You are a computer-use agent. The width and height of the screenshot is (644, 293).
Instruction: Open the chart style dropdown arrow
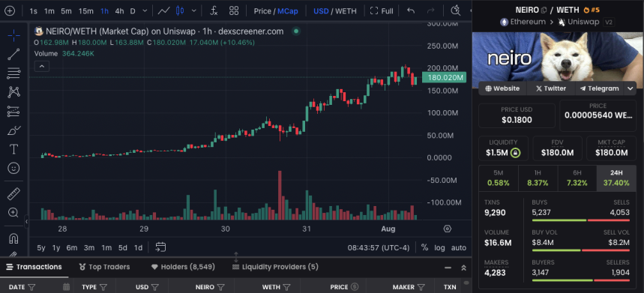point(194,10)
